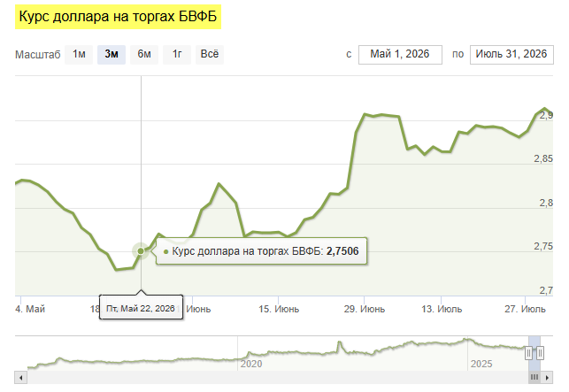Select the 3м zoom range button
The image size is (569, 392).
tap(111, 55)
